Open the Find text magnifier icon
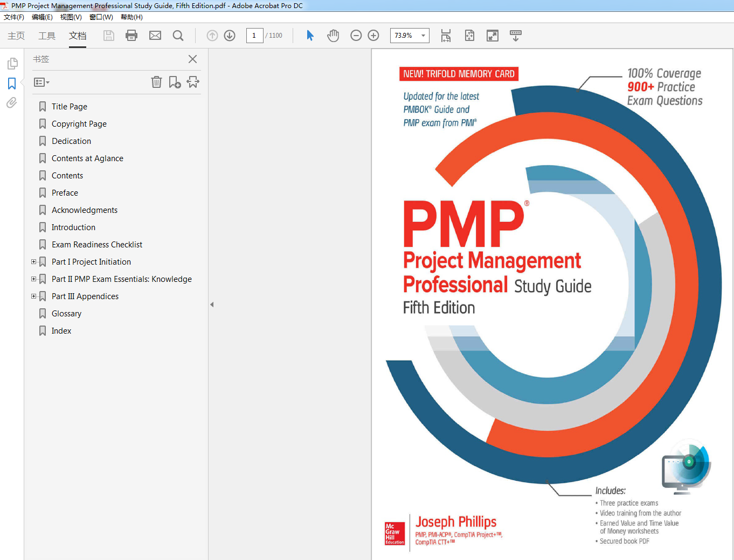734x560 pixels. (x=178, y=36)
